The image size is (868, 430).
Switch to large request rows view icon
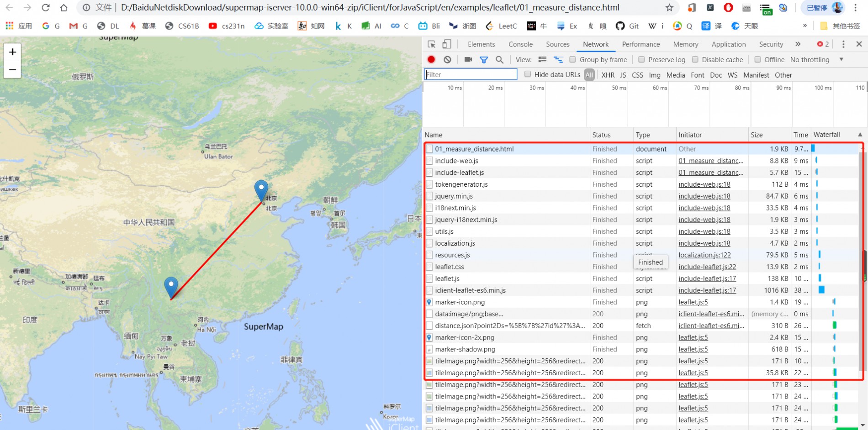coord(542,59)
